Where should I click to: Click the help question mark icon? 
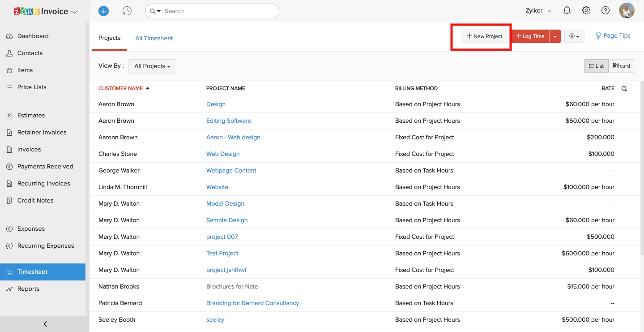click(x=606, y=11)
